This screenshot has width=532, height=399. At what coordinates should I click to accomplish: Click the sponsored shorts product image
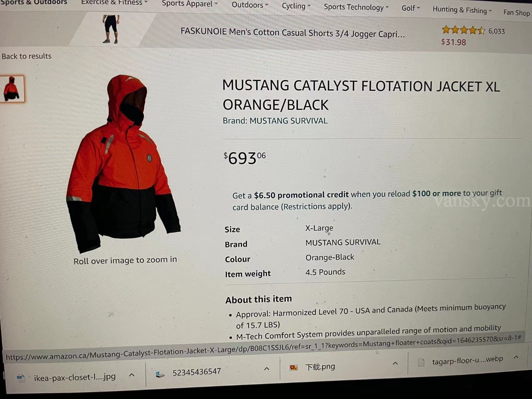[x=111, y=29]
